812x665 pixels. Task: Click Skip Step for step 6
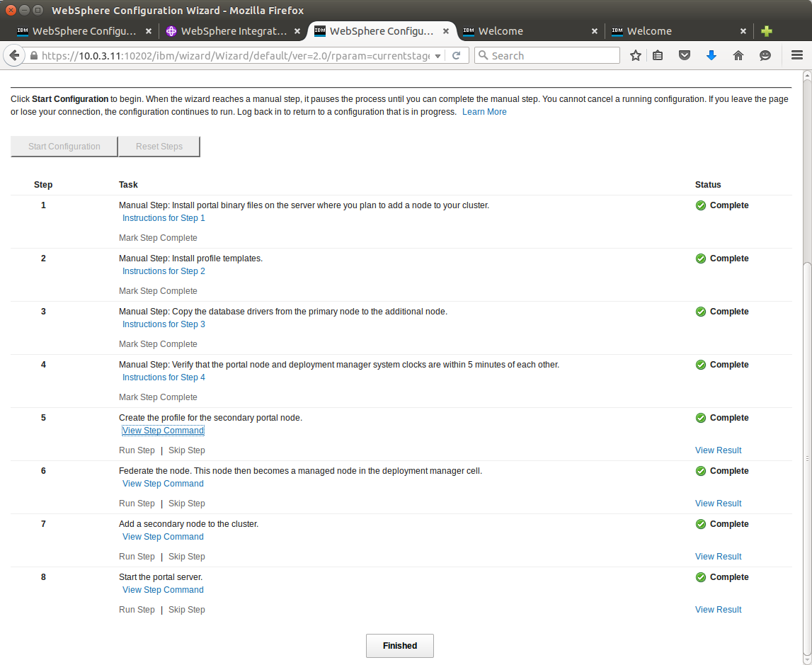[x=187, y=504]
